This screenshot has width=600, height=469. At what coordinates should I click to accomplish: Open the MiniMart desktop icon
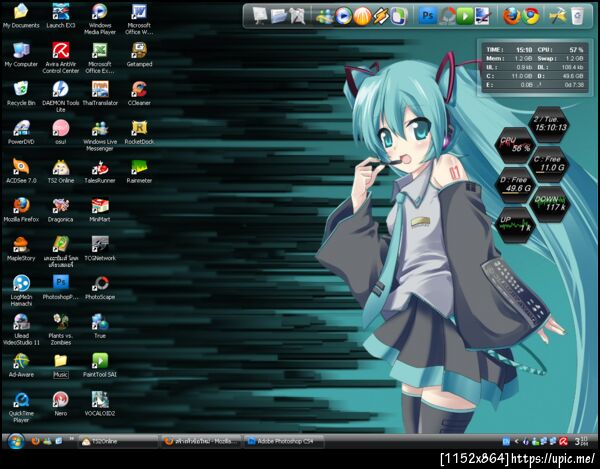(x=100, y=210)
